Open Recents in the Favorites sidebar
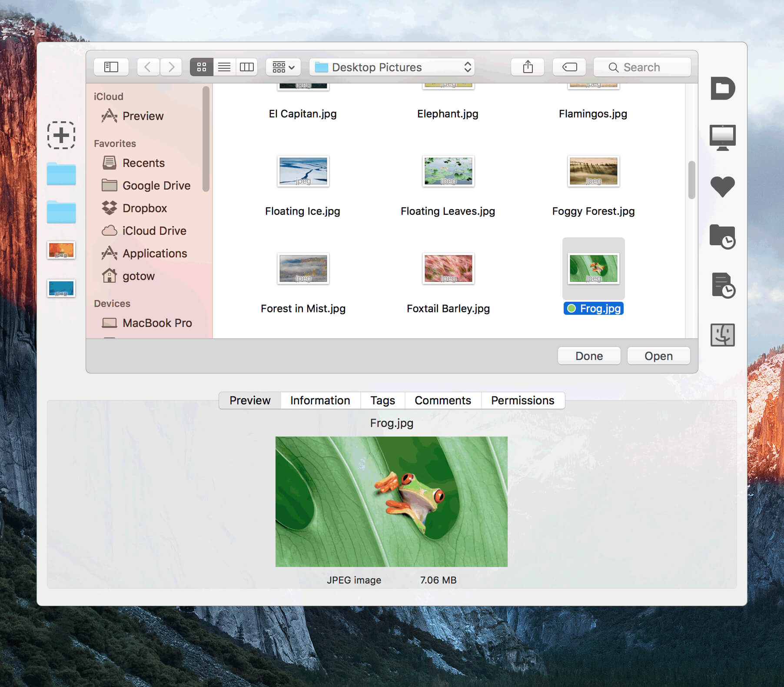Image resolution: width=784 pixels, height=687 pixels. click(x=143, y=163)
